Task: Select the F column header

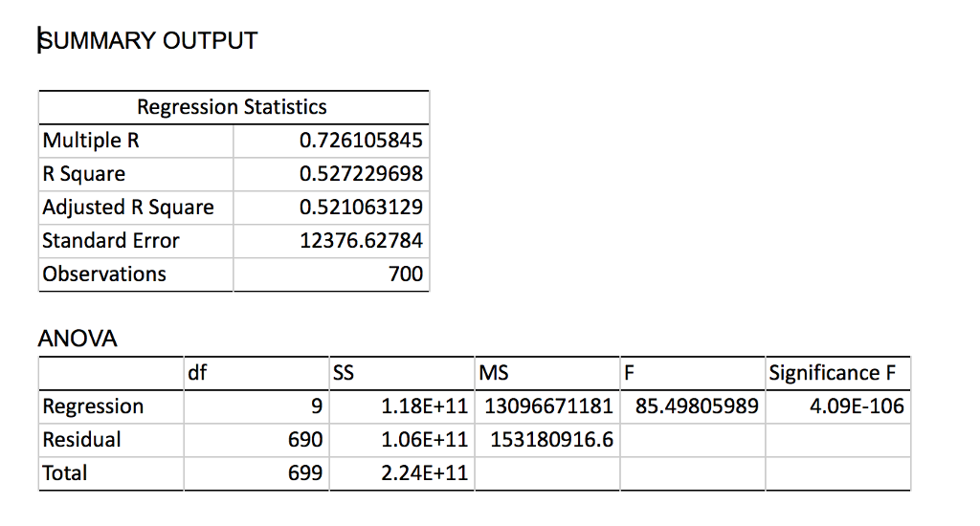Action: [629, 373]
